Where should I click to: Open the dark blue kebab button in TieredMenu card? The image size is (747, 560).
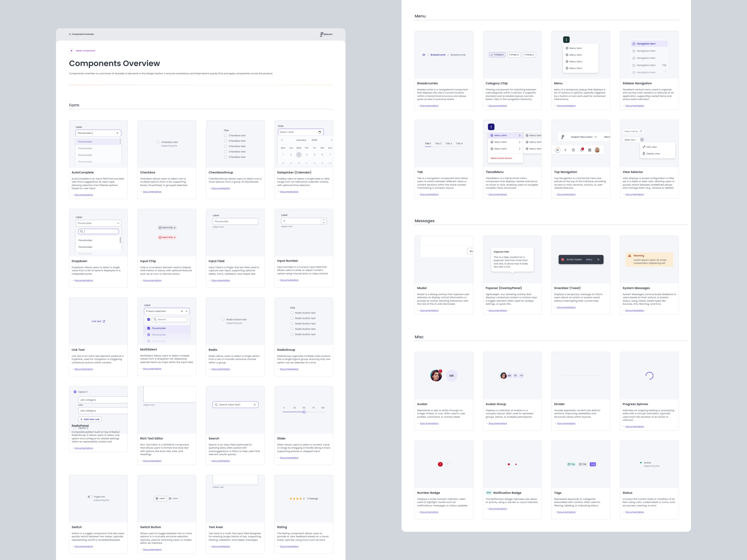[x=491, y=127]
